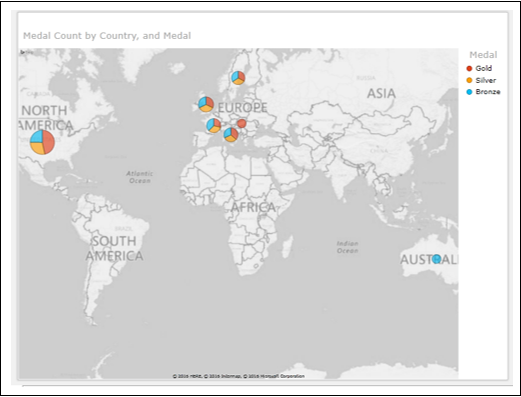Screen dimensions: 521x397
Task: Click the AFRICA label on map
Action: pos(253,207)
